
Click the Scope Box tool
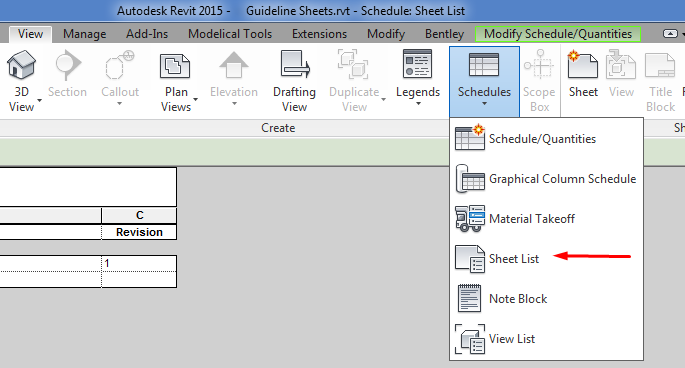(x=539, y=81)
